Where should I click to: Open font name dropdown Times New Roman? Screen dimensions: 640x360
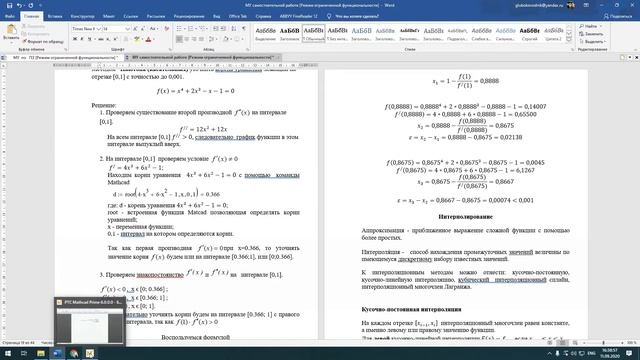tap(98, 29)
